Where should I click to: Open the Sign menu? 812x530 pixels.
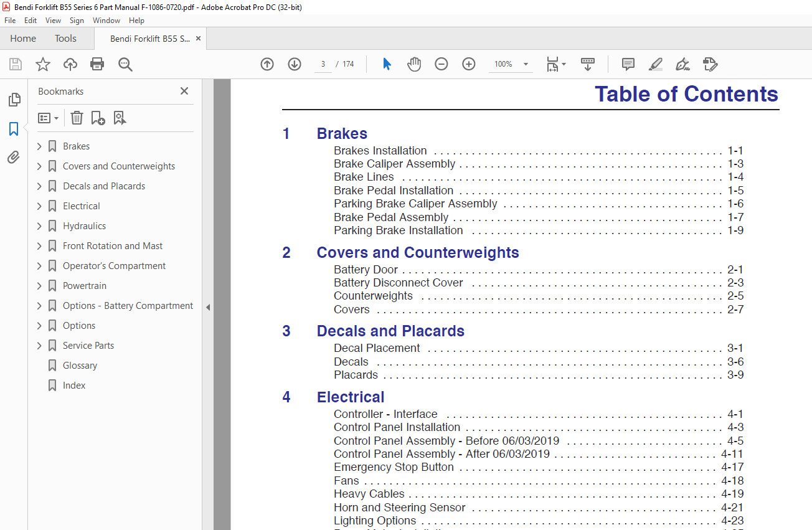pos(77,21)
